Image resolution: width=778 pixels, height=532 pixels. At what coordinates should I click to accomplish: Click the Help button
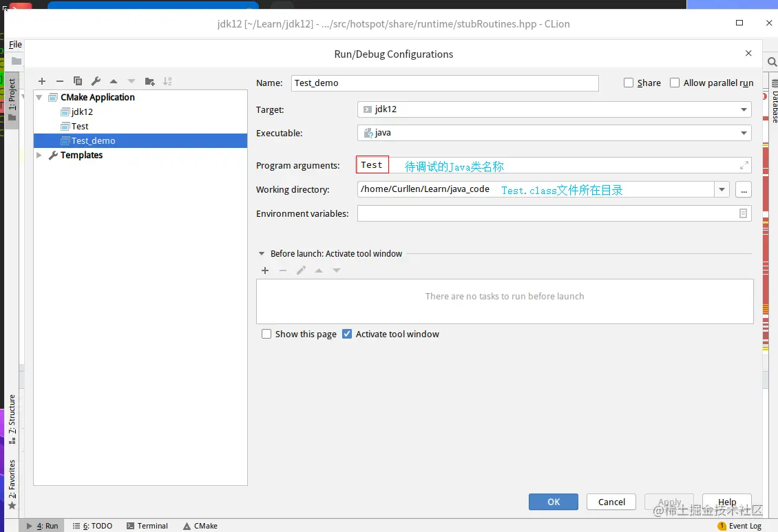tap(727, 502)
